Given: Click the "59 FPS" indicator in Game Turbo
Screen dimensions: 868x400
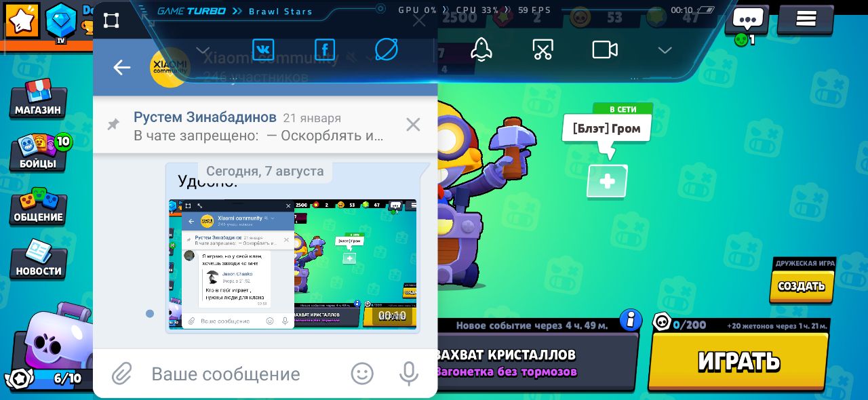Looking at the screenshot, I should pyautogui.click(x=534, y=10).
